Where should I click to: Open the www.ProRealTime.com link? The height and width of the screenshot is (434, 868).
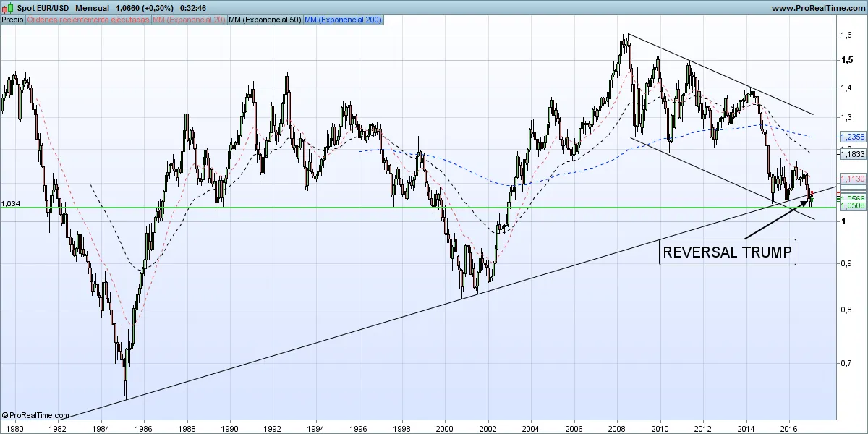[x=817, y=8]
